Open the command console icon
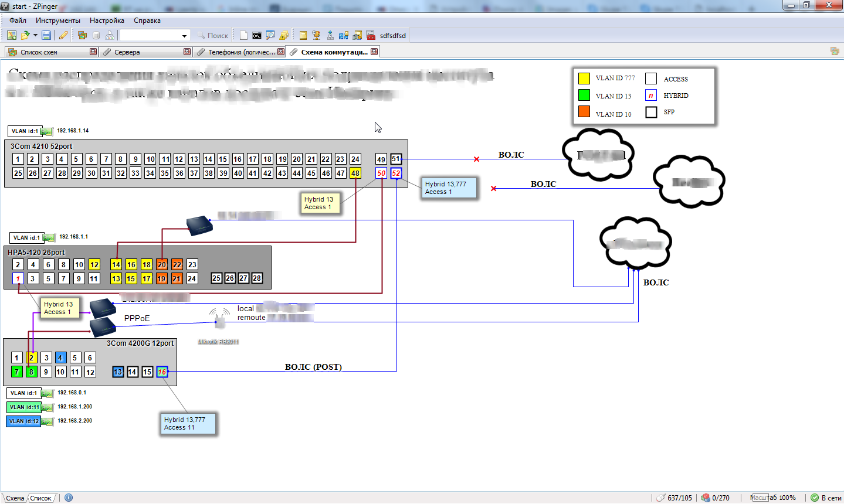Screen dimensions: 844x504 click(x=257, y=36)
